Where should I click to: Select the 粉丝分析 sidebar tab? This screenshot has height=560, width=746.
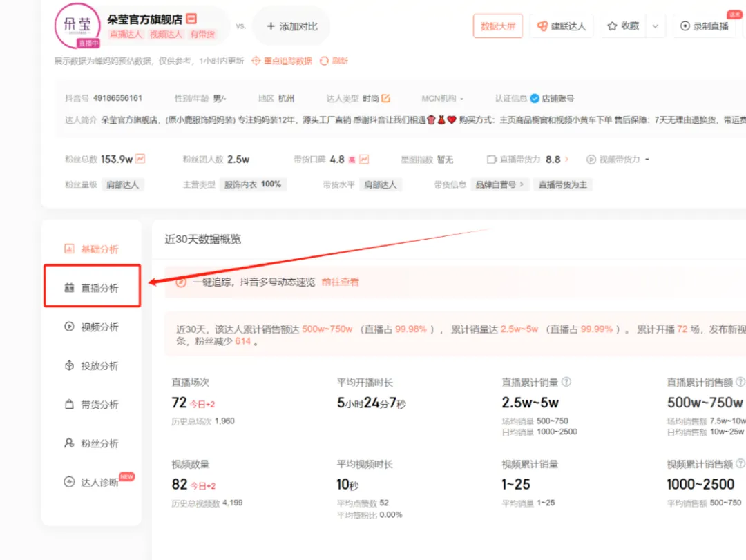[x=91, y=443]
